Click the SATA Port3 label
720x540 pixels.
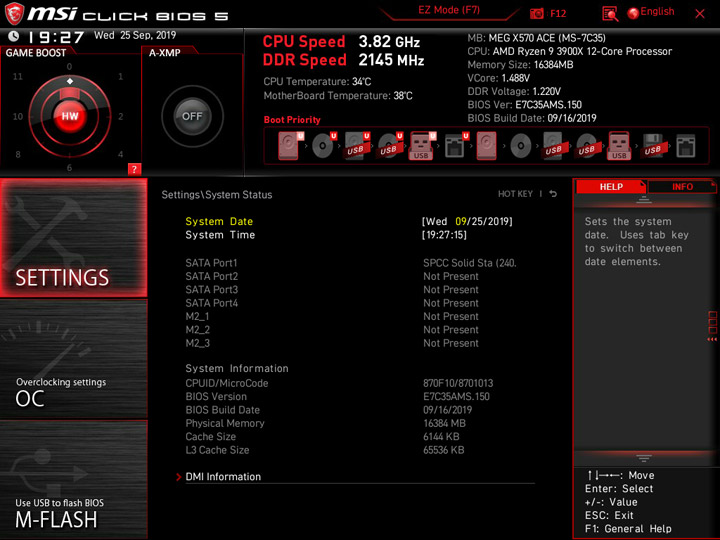[212, 290]
